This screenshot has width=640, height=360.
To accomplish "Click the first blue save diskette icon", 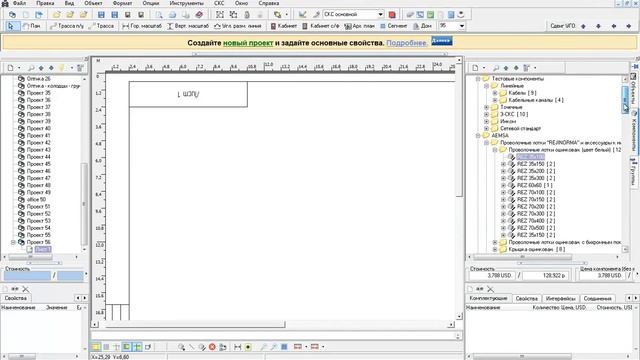I will point(101,15).
